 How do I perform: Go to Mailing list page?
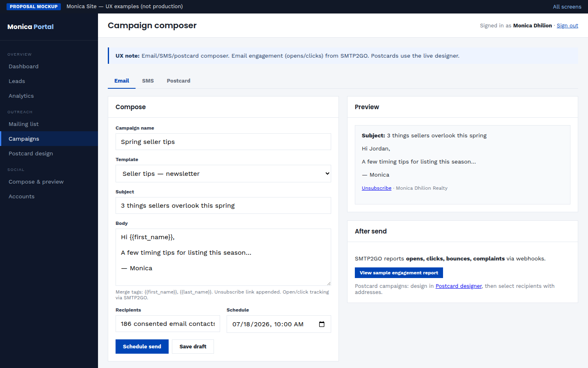49,124
